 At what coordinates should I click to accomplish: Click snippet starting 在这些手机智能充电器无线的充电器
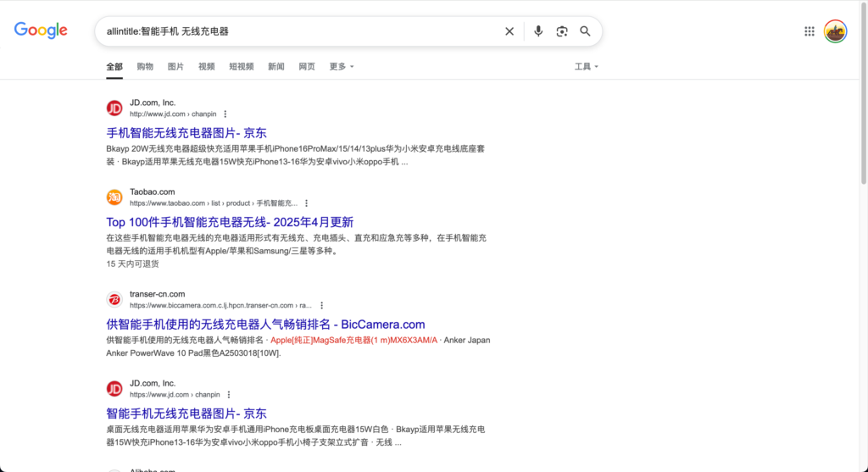pos(296,245)
